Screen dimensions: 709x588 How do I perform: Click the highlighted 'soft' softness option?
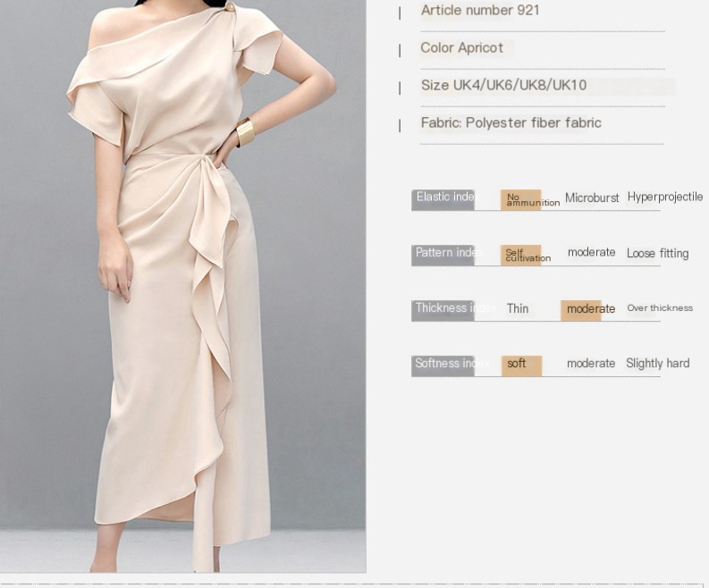pyautogui.click(x=521, y=365)
